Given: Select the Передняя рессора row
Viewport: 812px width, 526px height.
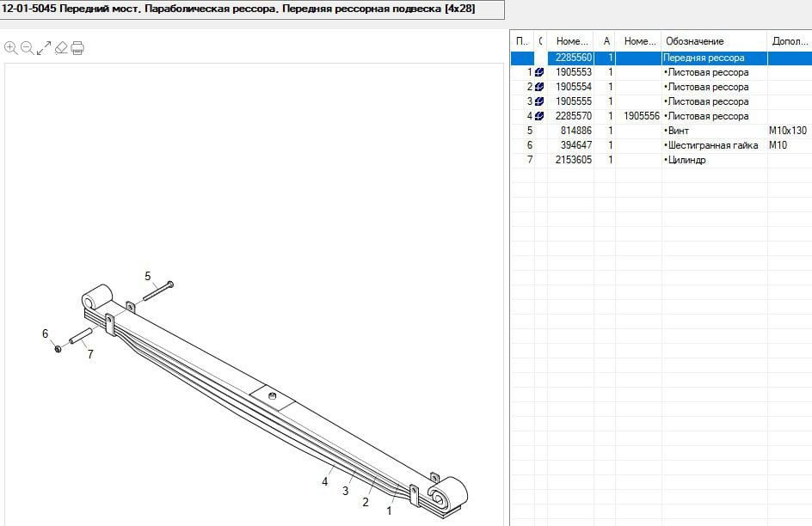Looking at the screenshot, I should tap(704, 58).
